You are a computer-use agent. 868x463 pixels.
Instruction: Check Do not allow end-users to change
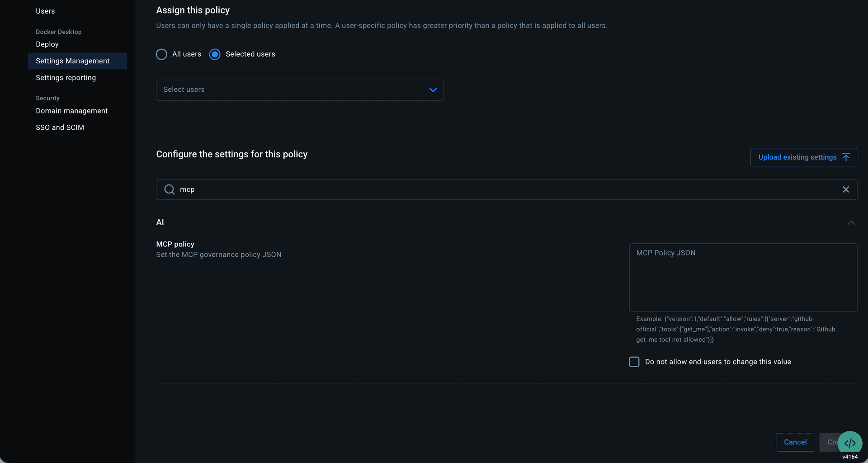[x=634, y=362]
